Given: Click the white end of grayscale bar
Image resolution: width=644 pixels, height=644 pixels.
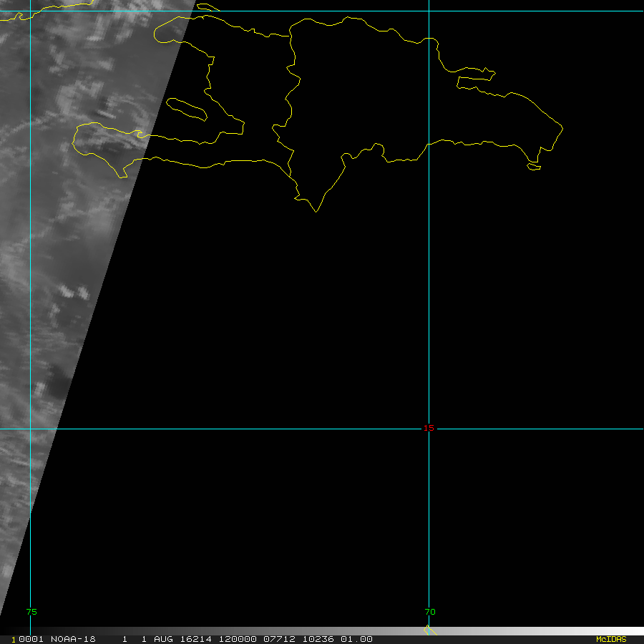Looking at the screenshot, I should 630,631.
